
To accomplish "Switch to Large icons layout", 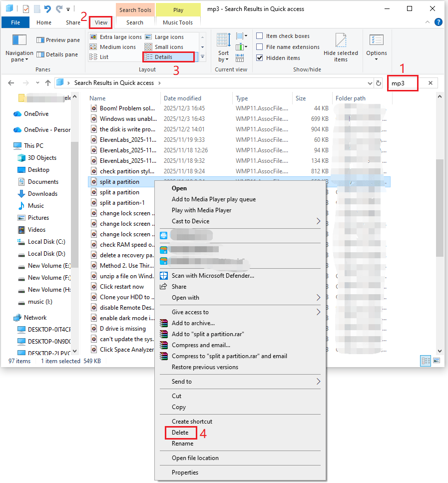I will pyautogui.click(x=164, y=37).
